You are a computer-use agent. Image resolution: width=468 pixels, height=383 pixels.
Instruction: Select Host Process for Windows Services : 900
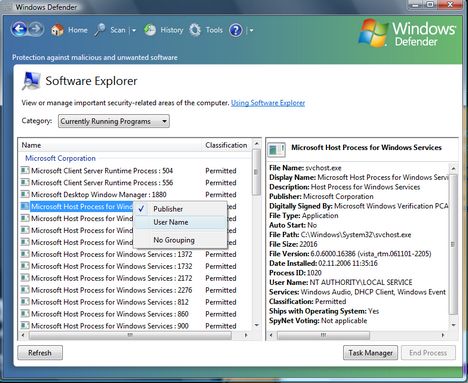(x=110, y=326)
